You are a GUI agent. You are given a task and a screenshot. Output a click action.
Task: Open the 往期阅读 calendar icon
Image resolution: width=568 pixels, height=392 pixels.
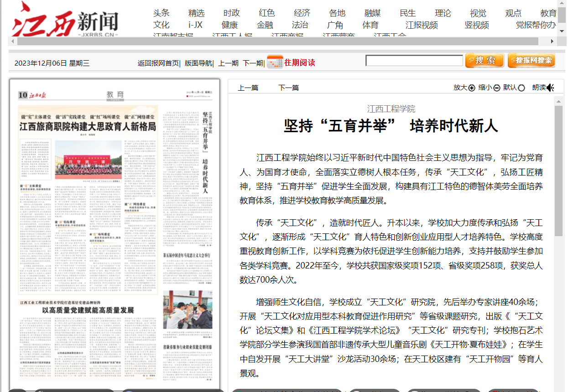275,62
